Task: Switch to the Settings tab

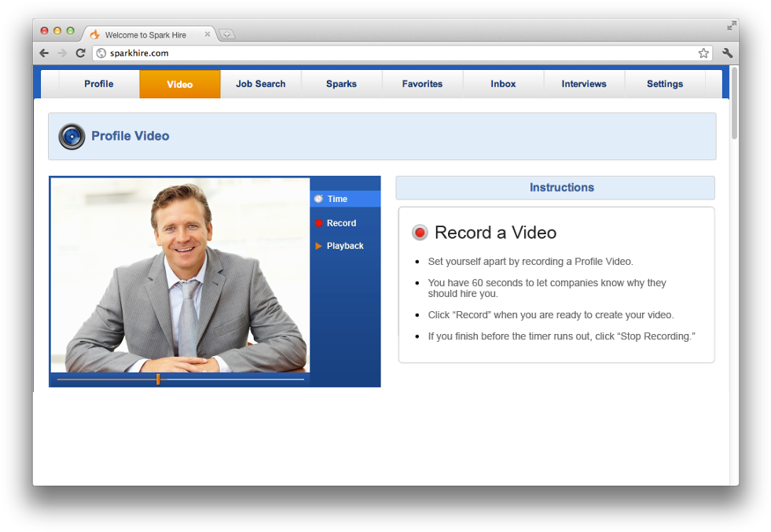Action: pos(664,83)
